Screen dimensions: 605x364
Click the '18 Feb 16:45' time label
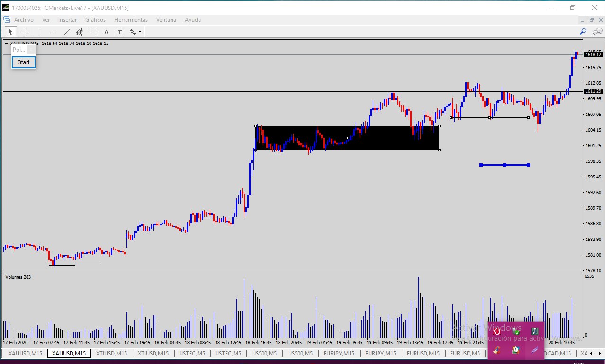coord(259,342)
